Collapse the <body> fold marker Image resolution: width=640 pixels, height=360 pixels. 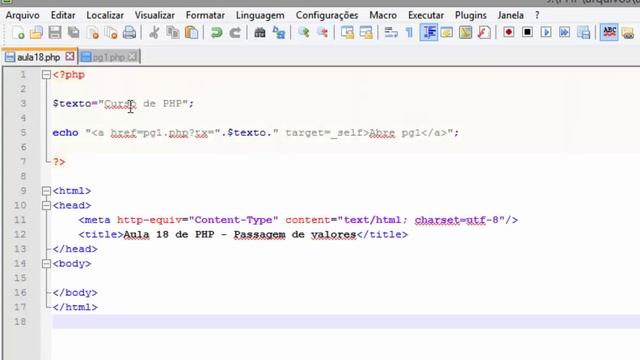coord(46,264)
